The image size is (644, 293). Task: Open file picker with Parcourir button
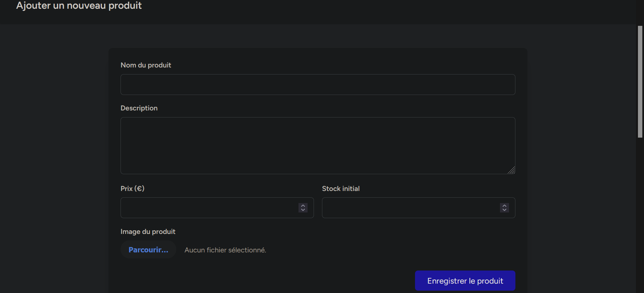click(x=148, y=250)
